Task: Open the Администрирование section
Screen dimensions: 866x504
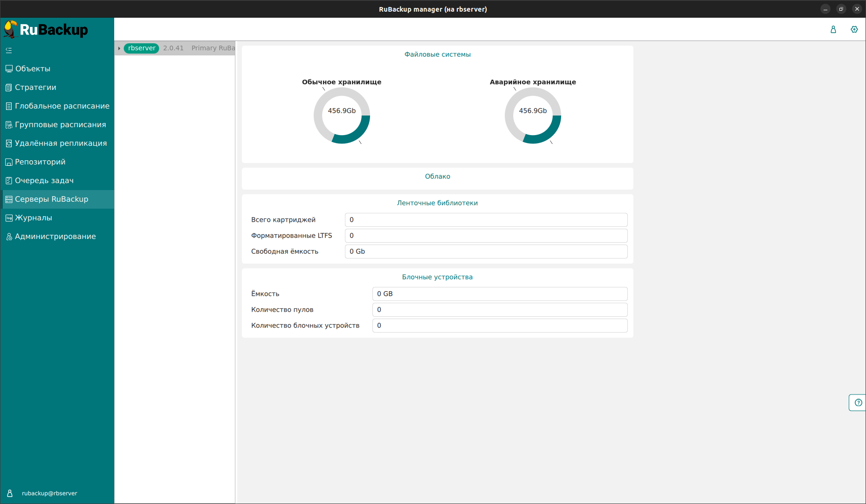Action: tap(55, 237)
